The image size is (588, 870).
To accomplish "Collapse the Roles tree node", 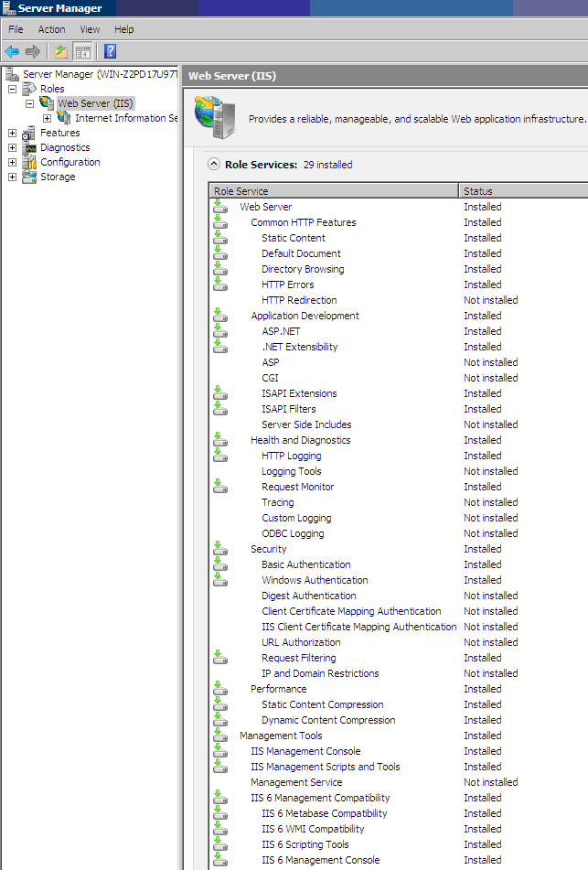I will (12, 89).
